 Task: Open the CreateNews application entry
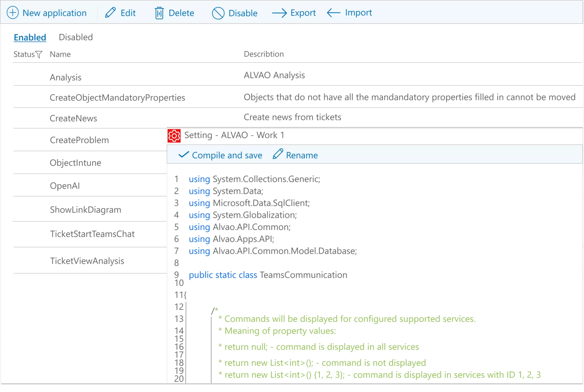[73, 118]
